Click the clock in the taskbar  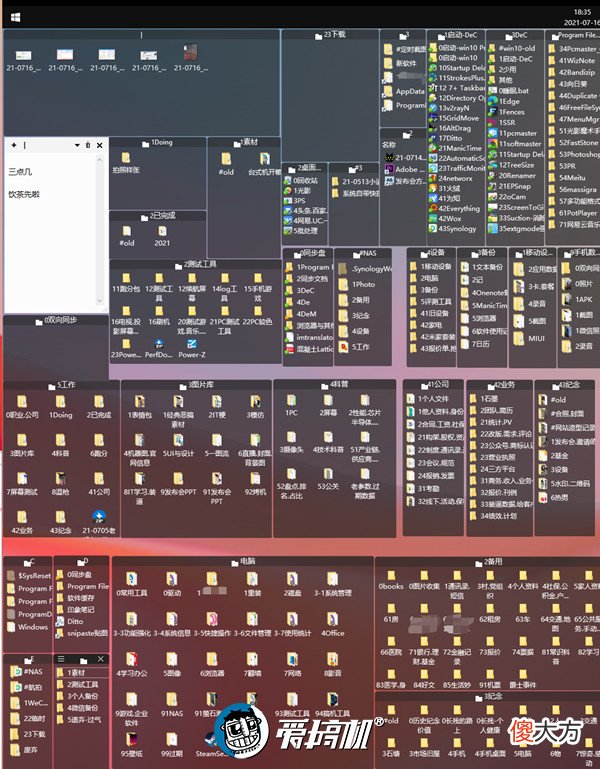pos(582,17)
